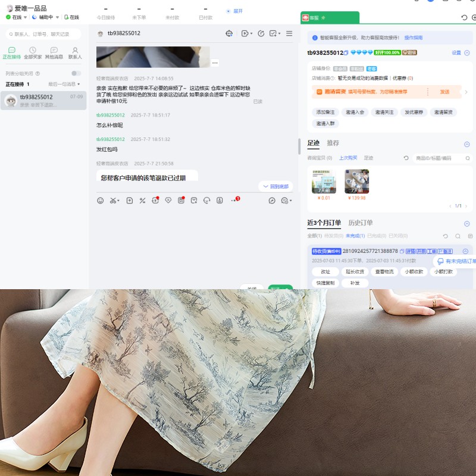Select conversation tb938255012 in contact list
476x476 pixels.
coord(43,101)
